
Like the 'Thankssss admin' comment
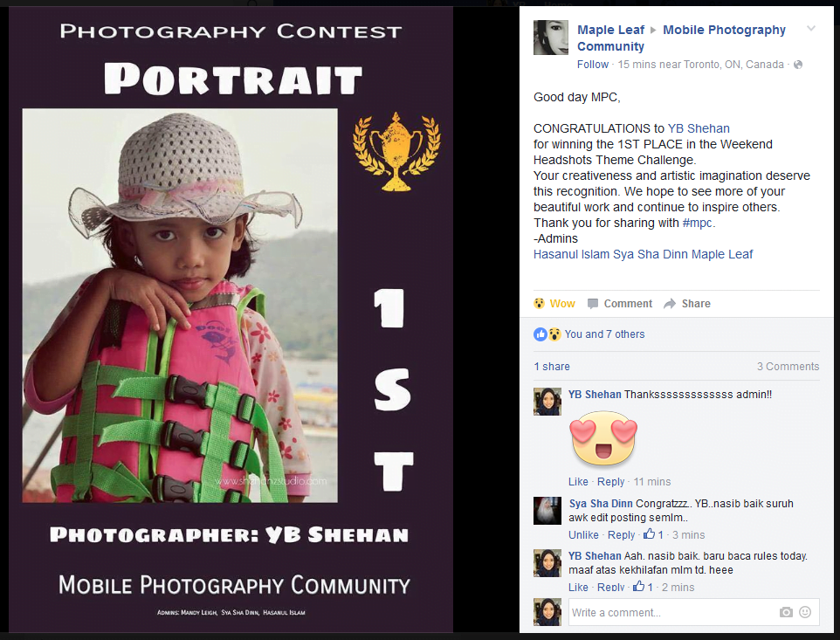[578, 482]
